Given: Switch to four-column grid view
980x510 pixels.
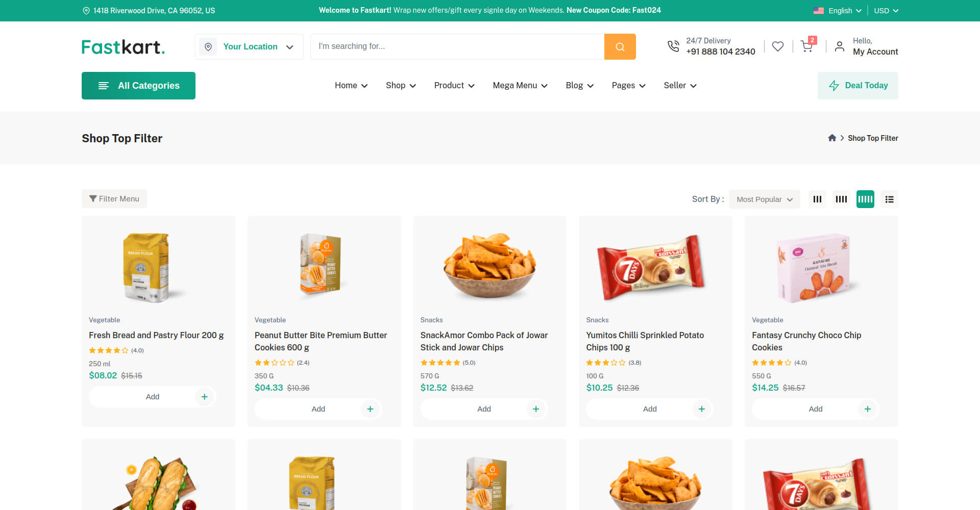Looking at the screenshot, I should coord(841,199).
